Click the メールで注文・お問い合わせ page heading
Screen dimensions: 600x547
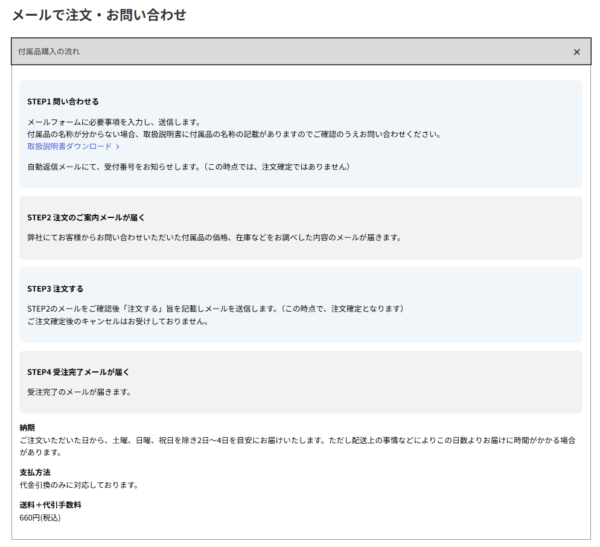click(99, 16)
